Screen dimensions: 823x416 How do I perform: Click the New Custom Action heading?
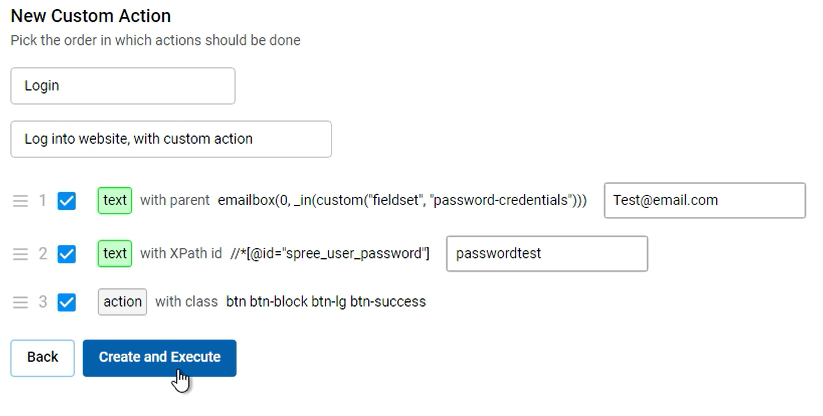[91, 16]
